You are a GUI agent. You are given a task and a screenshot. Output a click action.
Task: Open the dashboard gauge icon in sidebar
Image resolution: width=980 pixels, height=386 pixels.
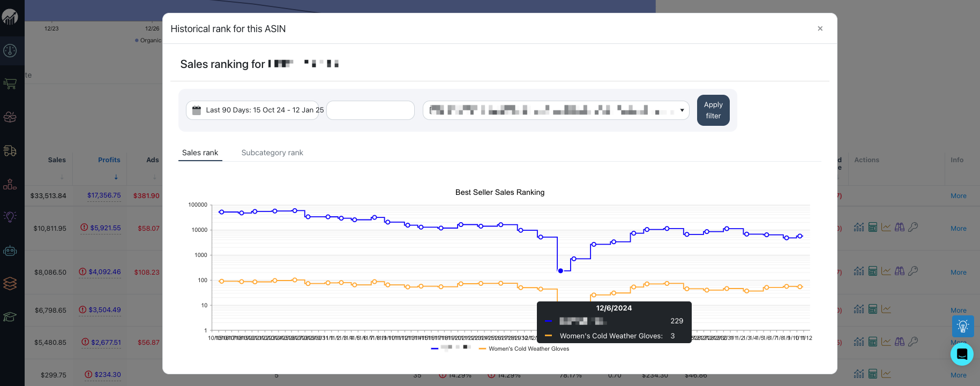pyautogui.click(x=10, y=51)
